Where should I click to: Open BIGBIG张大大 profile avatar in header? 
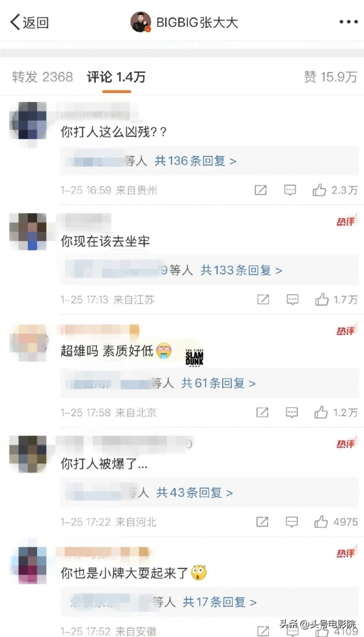coord(141,22)
